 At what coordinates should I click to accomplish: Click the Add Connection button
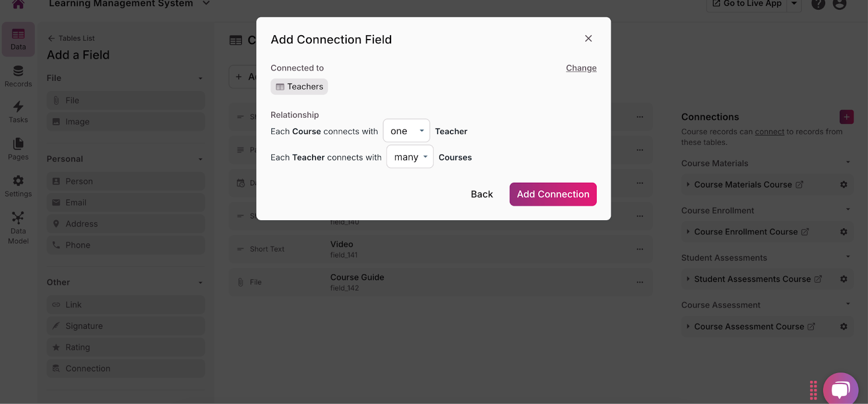point(553,194)
